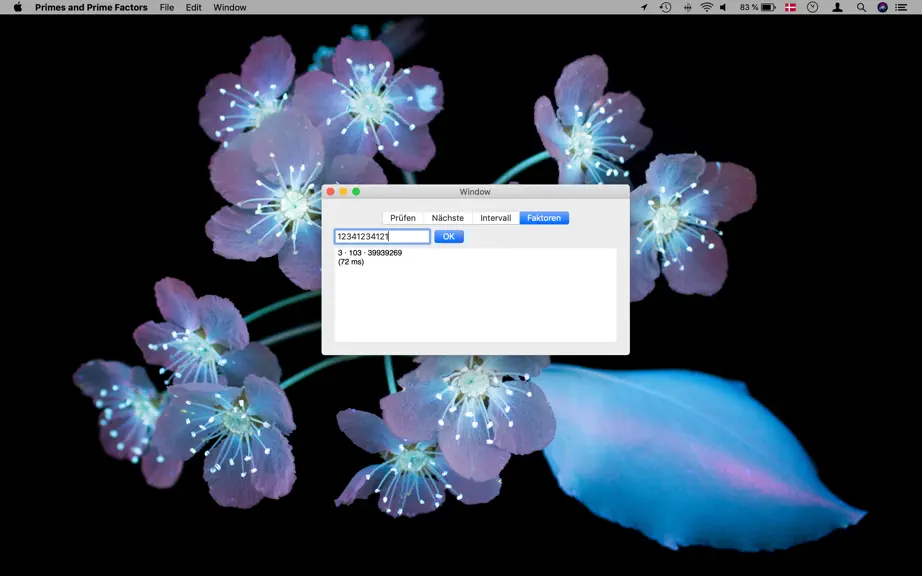This screenshot has height=576, width=922.
Task: Open the Edit menu
Action: coord(193,7)
